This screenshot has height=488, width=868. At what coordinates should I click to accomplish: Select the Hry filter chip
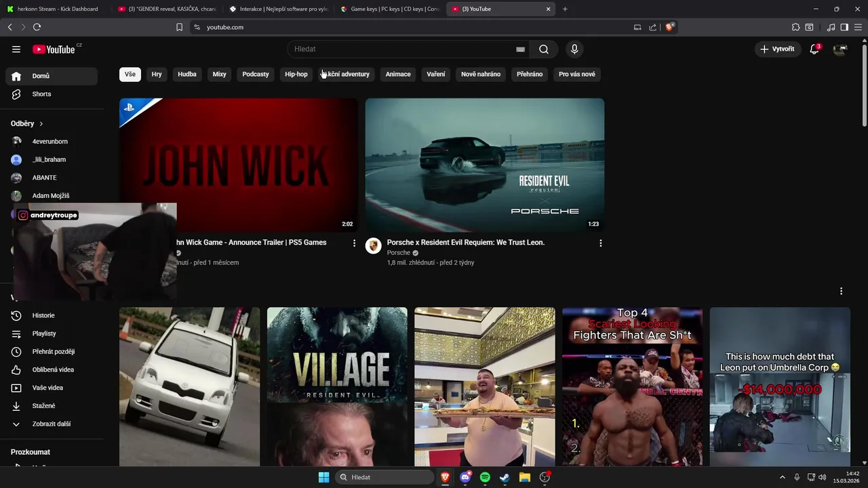157,74
